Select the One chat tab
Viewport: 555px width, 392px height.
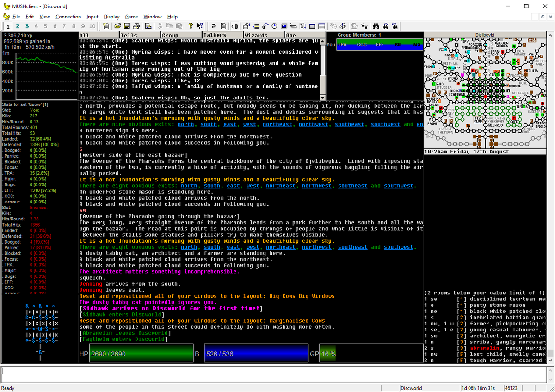[x=305, y=35]
